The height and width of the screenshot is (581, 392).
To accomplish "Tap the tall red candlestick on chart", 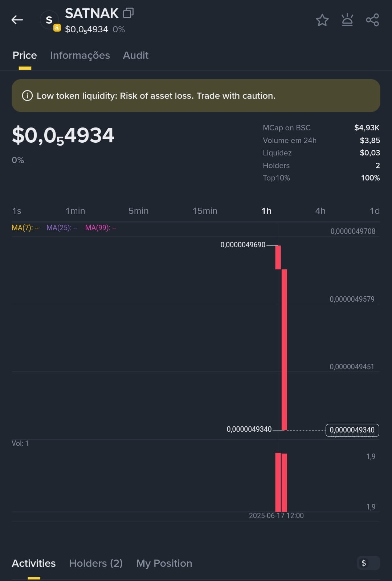I will tap(284, 350).
